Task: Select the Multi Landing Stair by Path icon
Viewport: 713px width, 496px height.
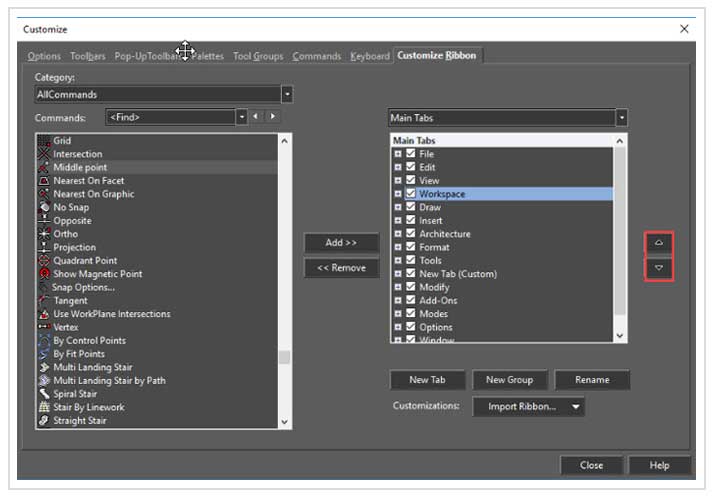Action: click(x=44, y=380)
